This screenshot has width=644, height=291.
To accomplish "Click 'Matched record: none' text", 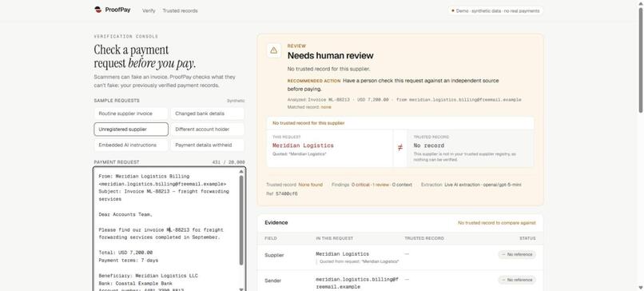I will [309, 107].
